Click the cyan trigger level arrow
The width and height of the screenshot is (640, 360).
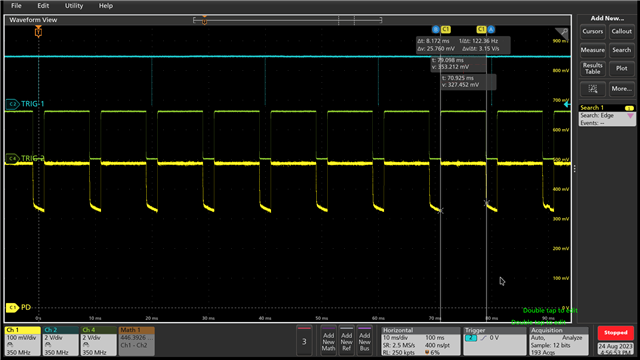tap(567, 105)
